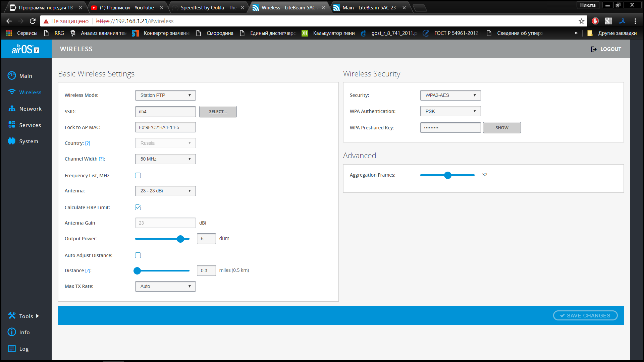Click the airOS 7 logo
The image size is (644, 362).
click(x=25, y=49)
